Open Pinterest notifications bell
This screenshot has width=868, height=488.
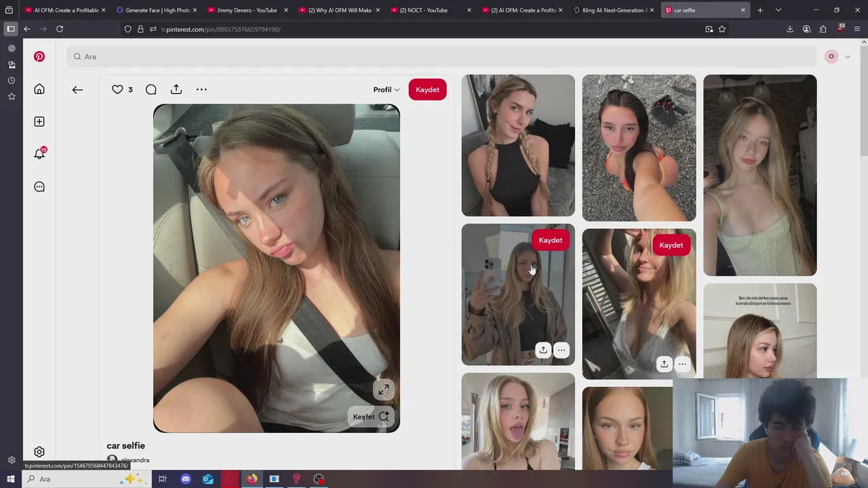[39, 154]
